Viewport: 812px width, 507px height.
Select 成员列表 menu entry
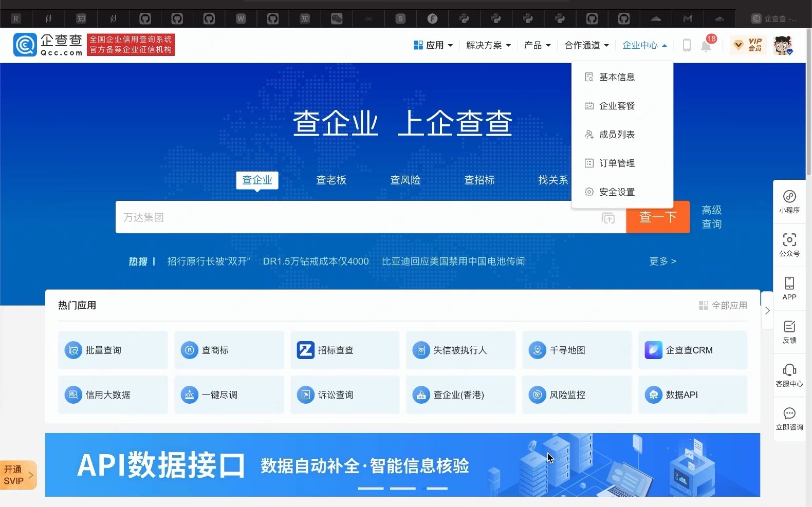(x=622, y=135)
